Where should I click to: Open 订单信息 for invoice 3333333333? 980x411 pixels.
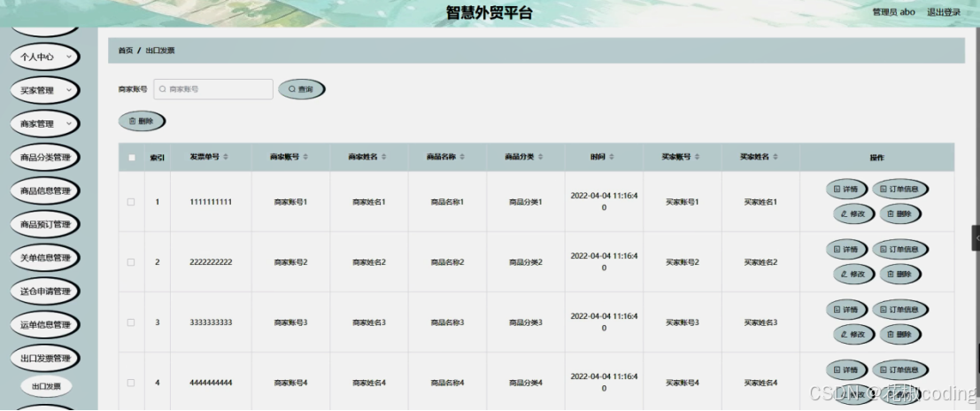point(899,310)
